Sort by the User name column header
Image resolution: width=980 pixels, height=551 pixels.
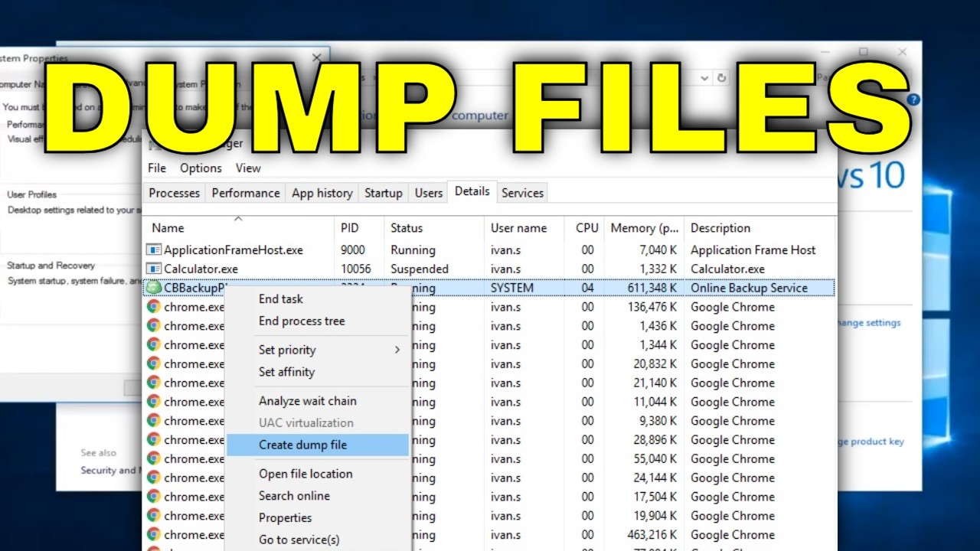pyautogui.click(x=526, y=227)
